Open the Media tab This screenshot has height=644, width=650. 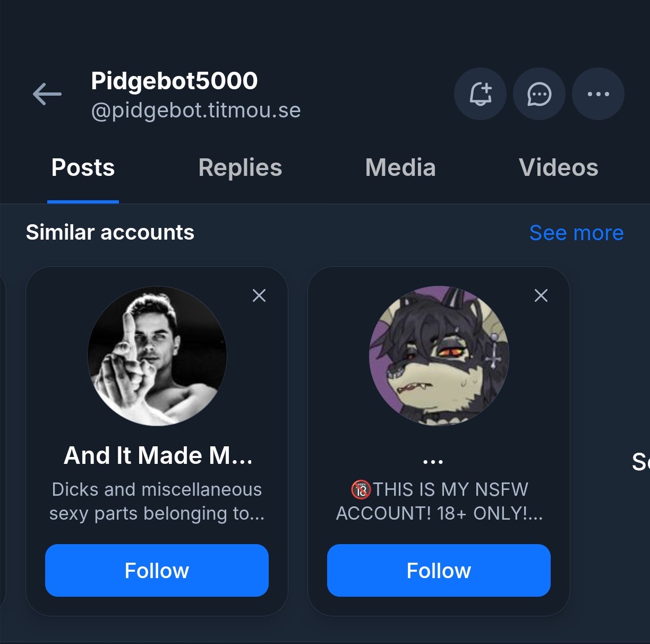point(400,168)
